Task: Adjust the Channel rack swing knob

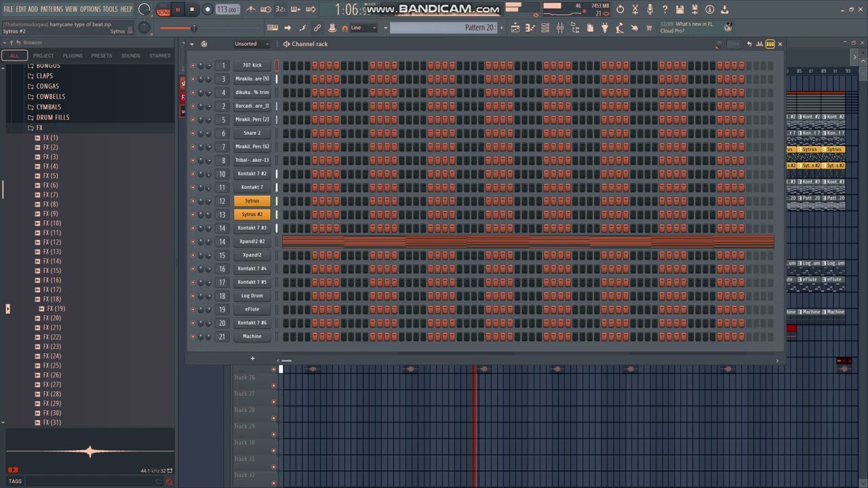Action: [719, 45]
